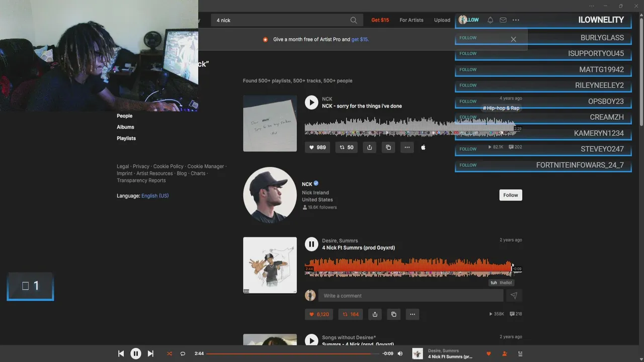The height and width of the screenshot is (362, 644).
Task: Open Transparency Reports link
Action: coord(141,180)
